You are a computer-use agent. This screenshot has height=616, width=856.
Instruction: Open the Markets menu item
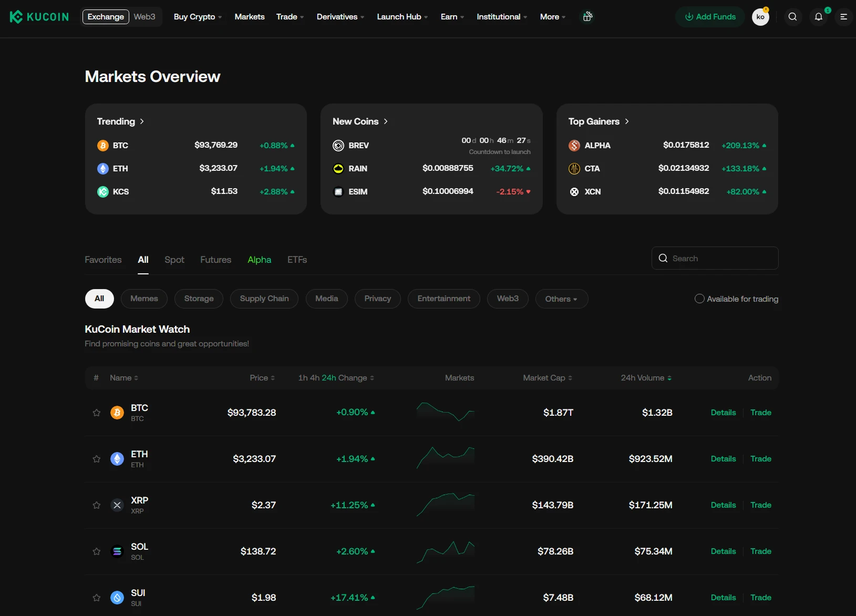point(250,17)
